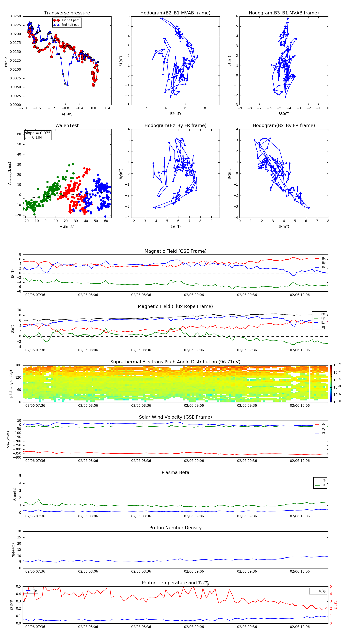Click the Bx' entry in flux rope legend
351x644 pixels.
[320, 314]
